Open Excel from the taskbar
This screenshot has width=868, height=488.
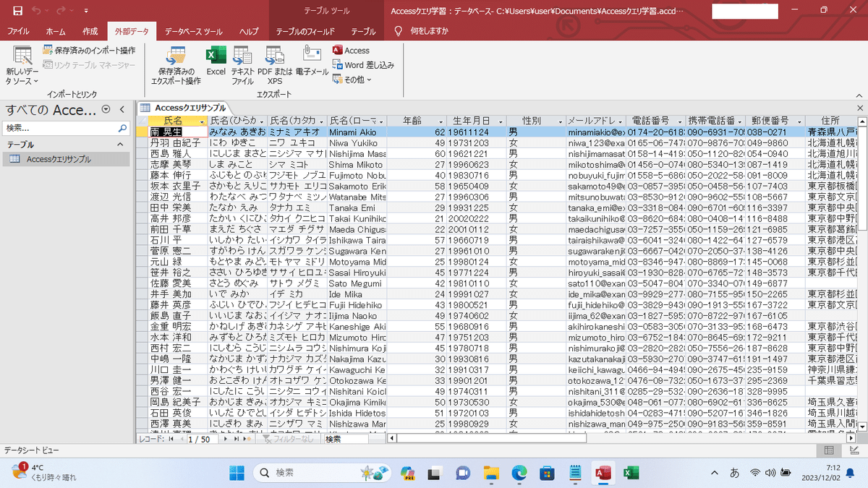[x=631, y=473]
